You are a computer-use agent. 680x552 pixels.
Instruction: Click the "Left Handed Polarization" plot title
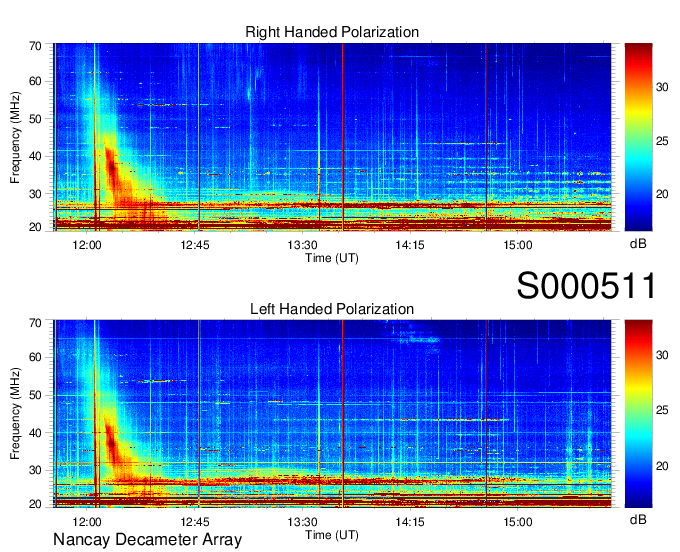coord(332,309)
